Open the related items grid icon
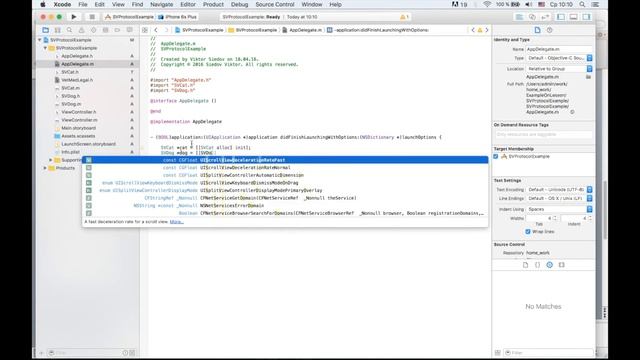 145,30
